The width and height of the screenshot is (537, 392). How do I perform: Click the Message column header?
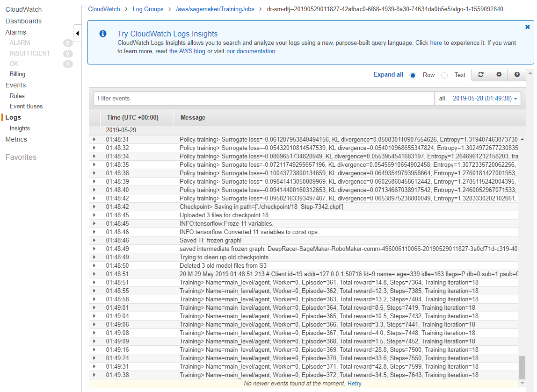point(193,118)
